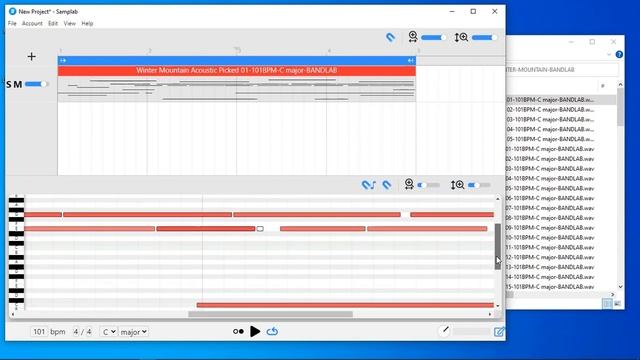Select file 15-101BPM-C major-BANDLAB.wav
Image resolution: width=640 pixels, height=360 pixels.
click(550, 287)
